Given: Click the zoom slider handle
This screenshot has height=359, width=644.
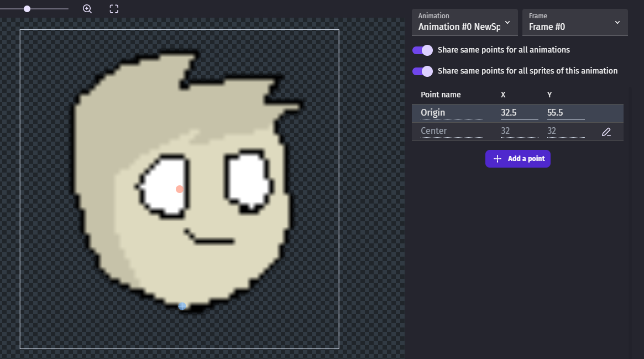Looking at the screenshot, I should coord(27,9).
